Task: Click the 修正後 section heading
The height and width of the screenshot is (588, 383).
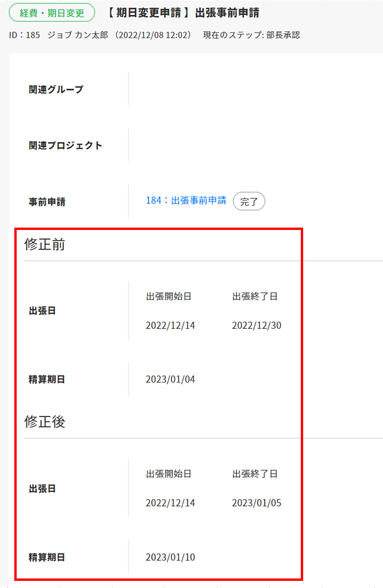Action: pyautogui.click(x=45, y=422)
